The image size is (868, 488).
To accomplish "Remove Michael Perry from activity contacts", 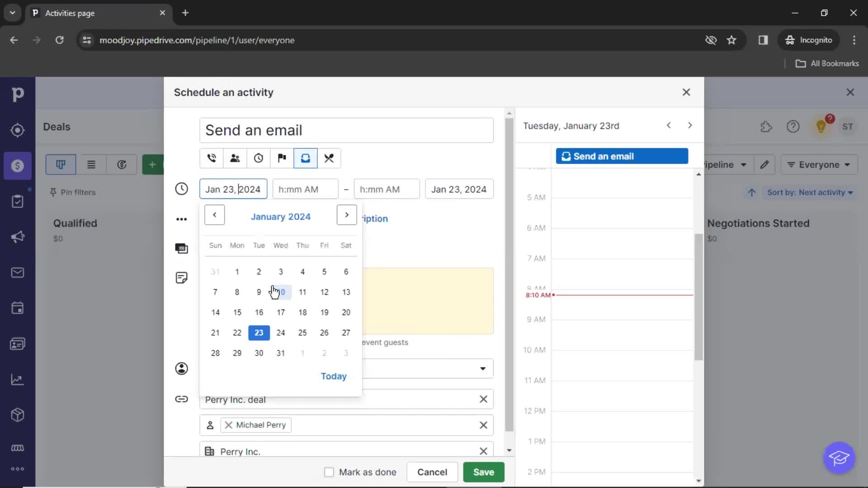I will pos(228,424).
